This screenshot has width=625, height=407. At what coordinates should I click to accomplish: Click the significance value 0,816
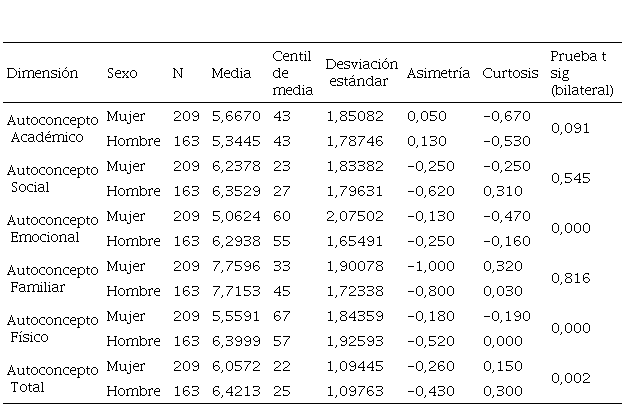pyautogui.click(x=569, y=278)
